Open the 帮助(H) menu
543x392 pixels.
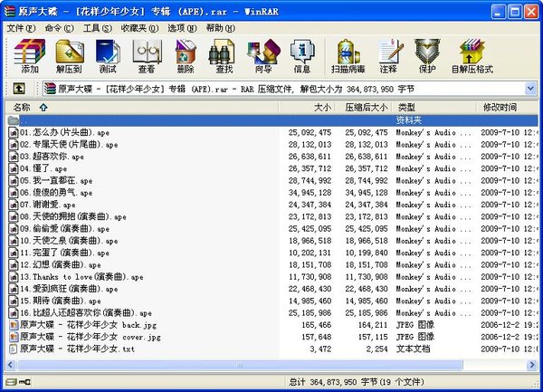point(221,28)
